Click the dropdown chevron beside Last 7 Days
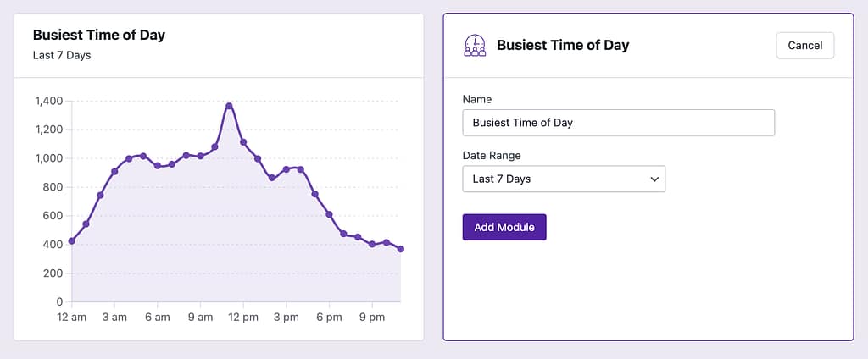The height and width of the screenshot is (359, 868). tap(654, 179)
